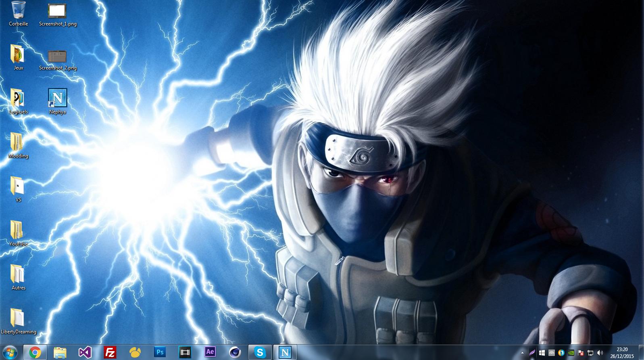The image size is (644, 360).
Task: Launch Cinema 4D from the taskbar
Action: pos(235,352)
